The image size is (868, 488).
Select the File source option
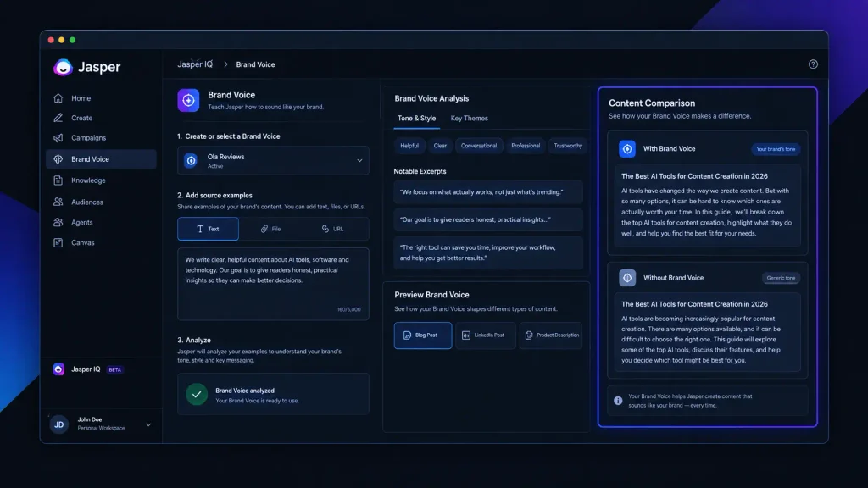point(270,229)
